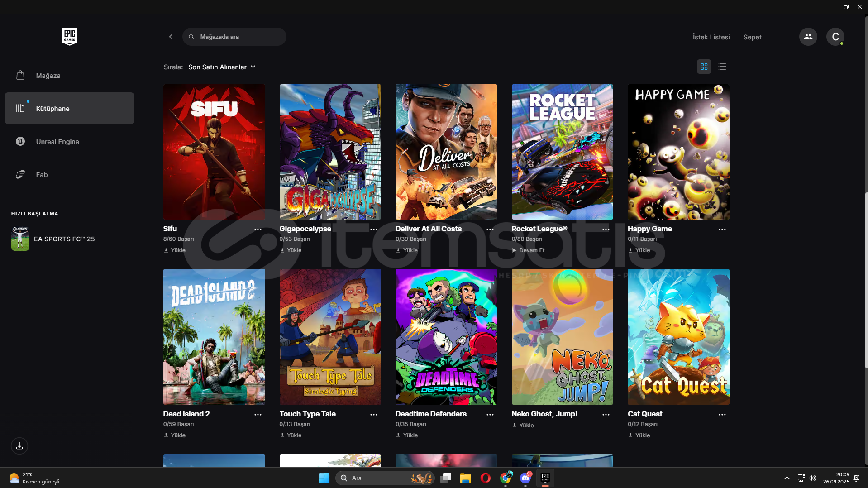
Task: Open options menu for Rocket League
Action: [x=606, y=230]
